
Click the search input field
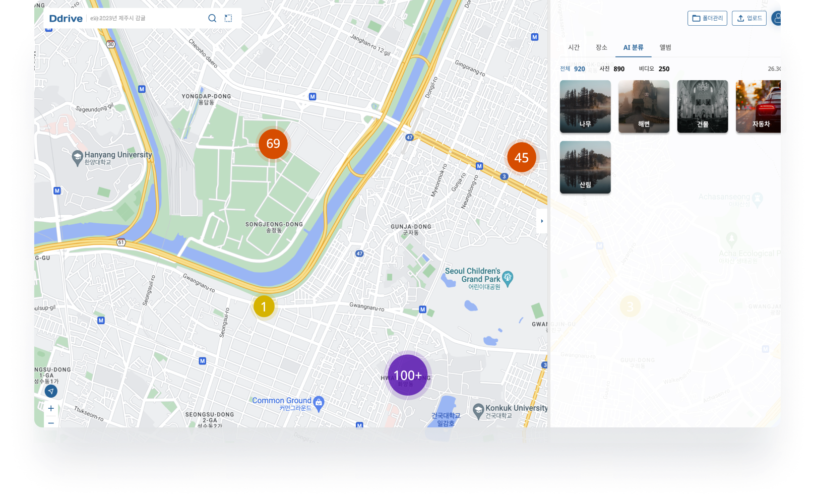coord(146,18)
